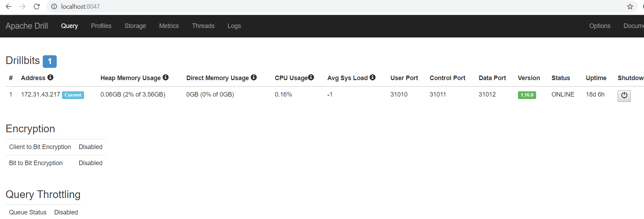Select the Query tab
Viewport: 644px width, 219px height.
pyautogui.click(x=69, y=26)
